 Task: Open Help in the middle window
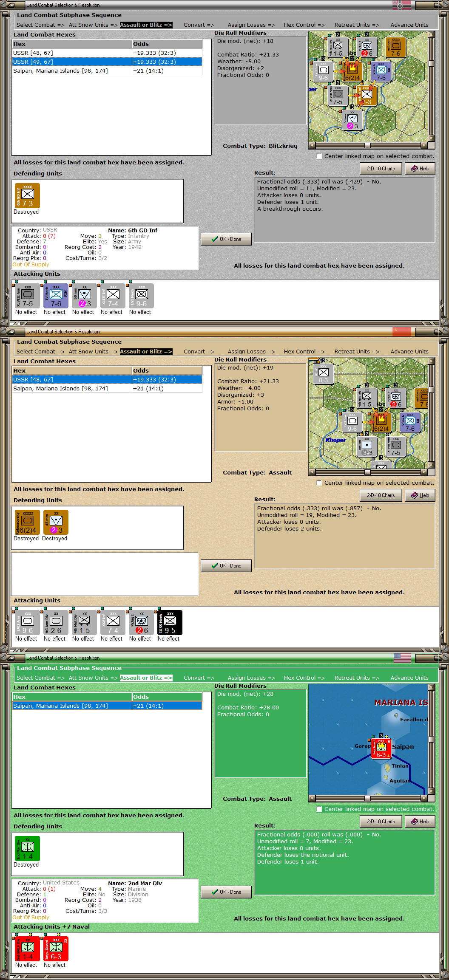(420, 495)
